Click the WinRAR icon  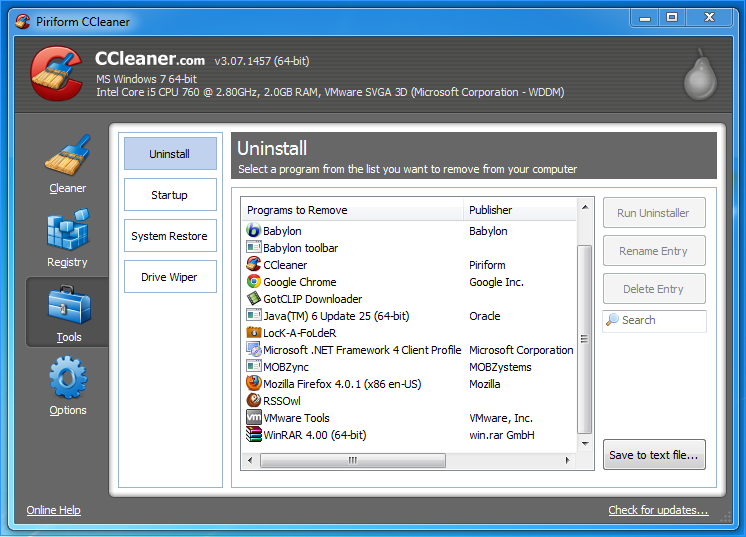tap(254, 435)
